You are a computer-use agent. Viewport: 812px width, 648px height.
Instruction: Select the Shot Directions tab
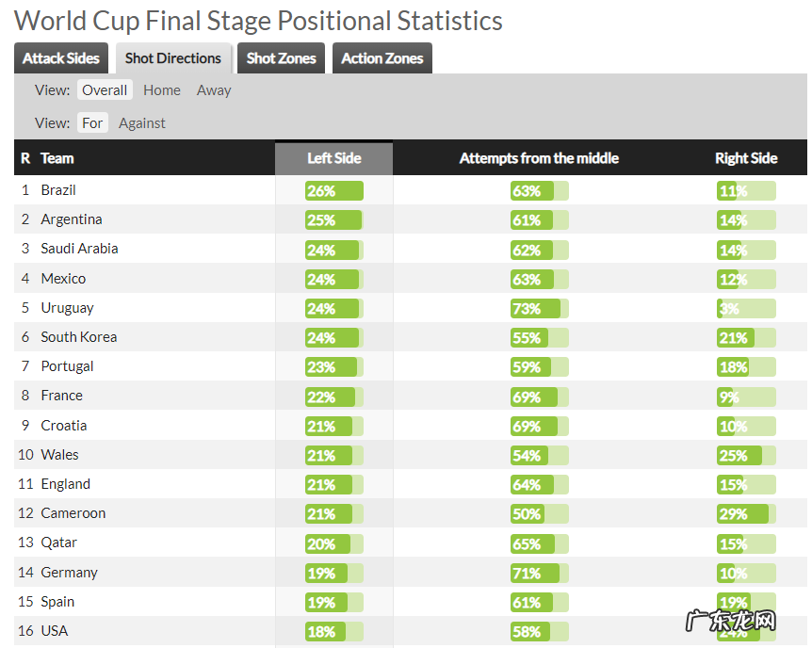pyautogui.click(x=173, y=58)
